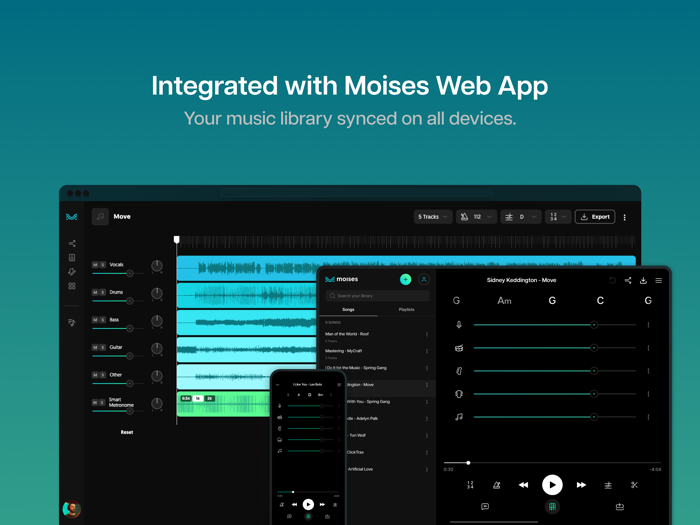Mute the Other track
Viewport: 700px width, 525px height.
pyautogui.click(x=95, y=375)
